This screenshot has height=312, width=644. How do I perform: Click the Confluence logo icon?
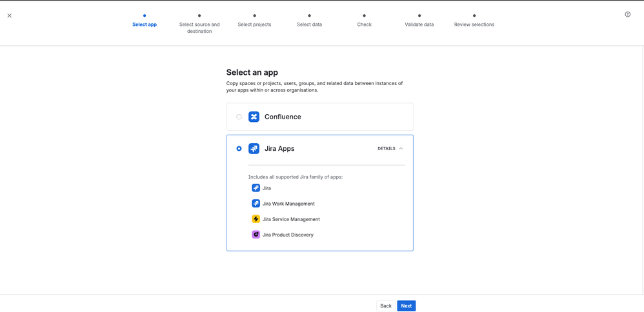tap(254, 117)
